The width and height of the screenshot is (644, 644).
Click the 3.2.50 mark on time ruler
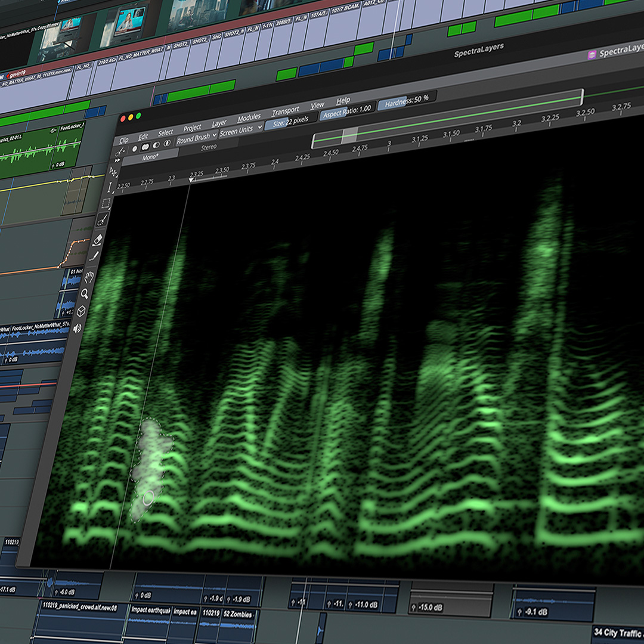(586, 112)
